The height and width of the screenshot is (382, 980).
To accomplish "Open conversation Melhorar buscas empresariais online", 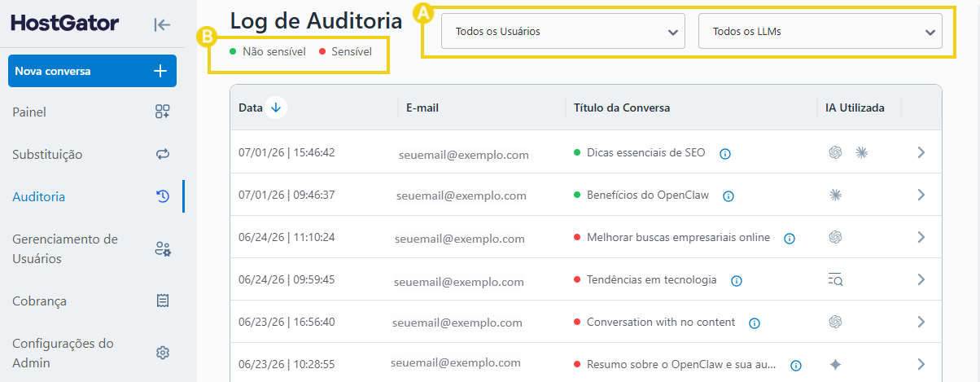I will pos(678,237).
